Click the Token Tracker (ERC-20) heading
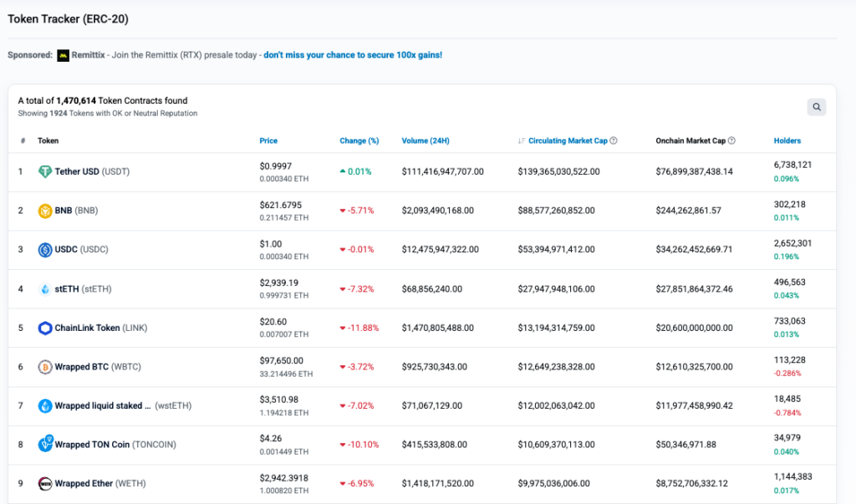The width and height of the screenshot is (856, 504). tap(69, 19)
